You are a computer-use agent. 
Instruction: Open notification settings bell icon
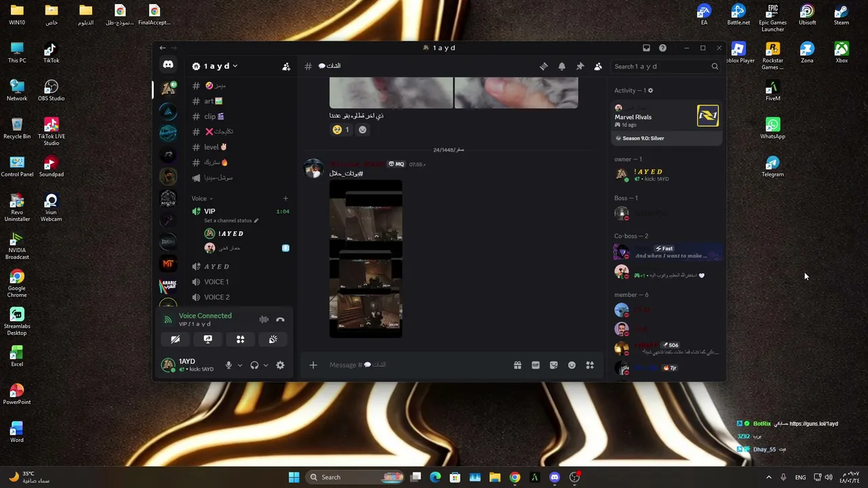tap(561, 66)
